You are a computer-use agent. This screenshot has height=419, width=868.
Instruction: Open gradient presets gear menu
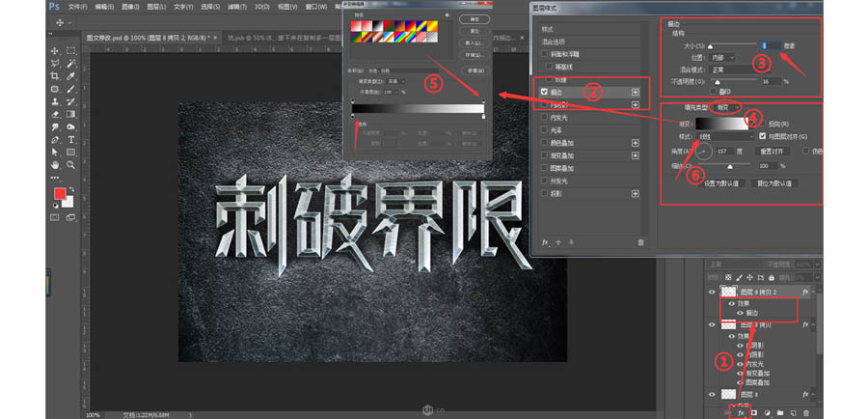pyautogui.click(x=447, y=15)
